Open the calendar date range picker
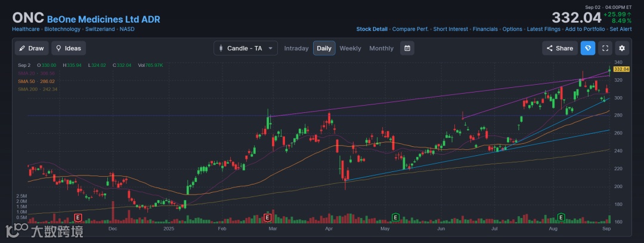The image size is (644, 243). [x=407, y=48]
